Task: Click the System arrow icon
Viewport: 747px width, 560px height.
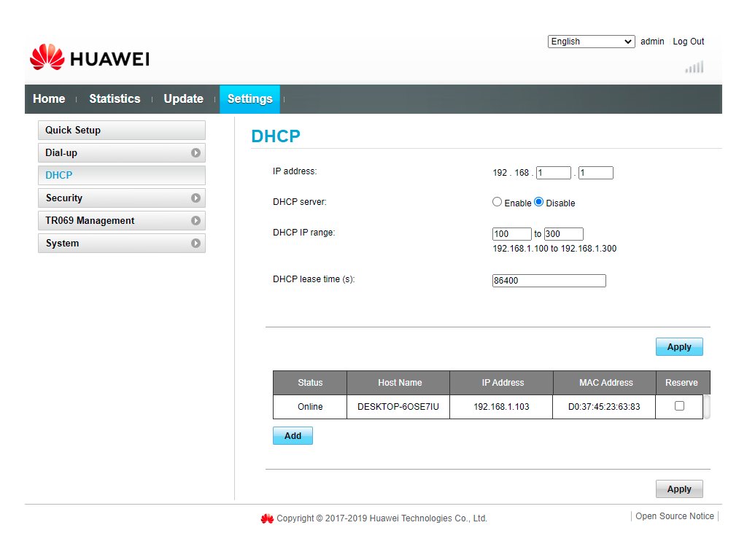Action: [x=196, y=244]
